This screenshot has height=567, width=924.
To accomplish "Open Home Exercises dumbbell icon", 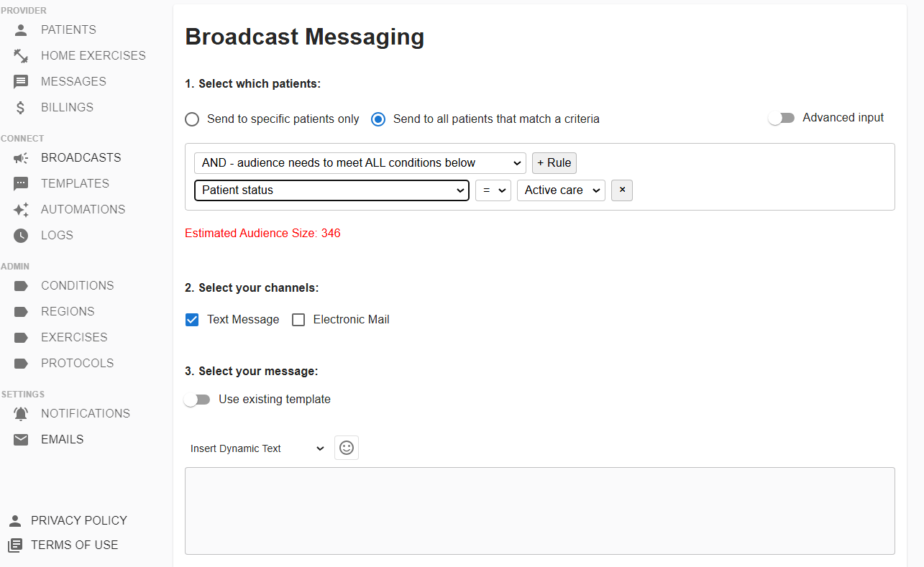I will (21, 56).
